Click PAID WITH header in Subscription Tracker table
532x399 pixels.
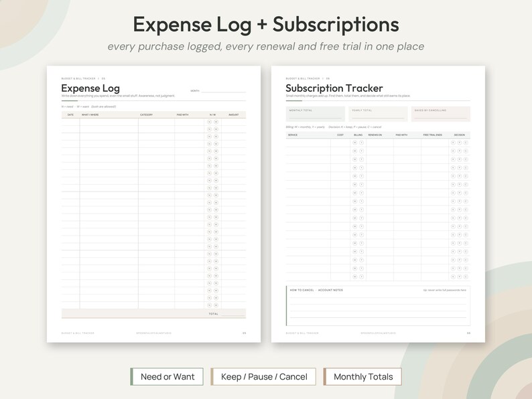click(x=401, y=135)
